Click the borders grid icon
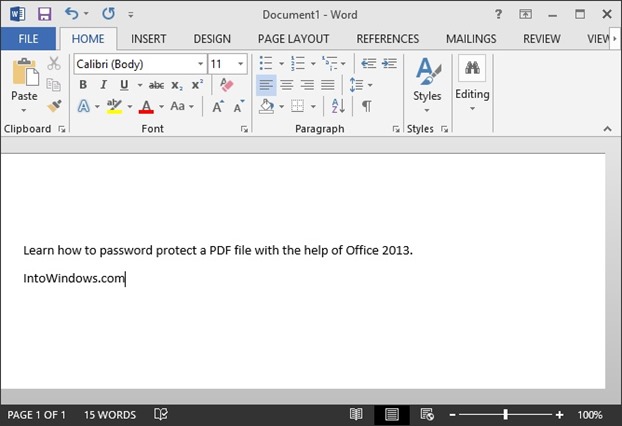This screenshot has width=622, height=426. click(297, 106)
